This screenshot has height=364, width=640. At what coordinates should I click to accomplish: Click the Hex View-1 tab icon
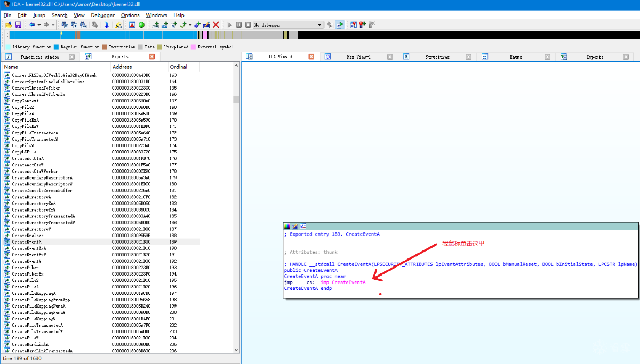pos(328,56)
